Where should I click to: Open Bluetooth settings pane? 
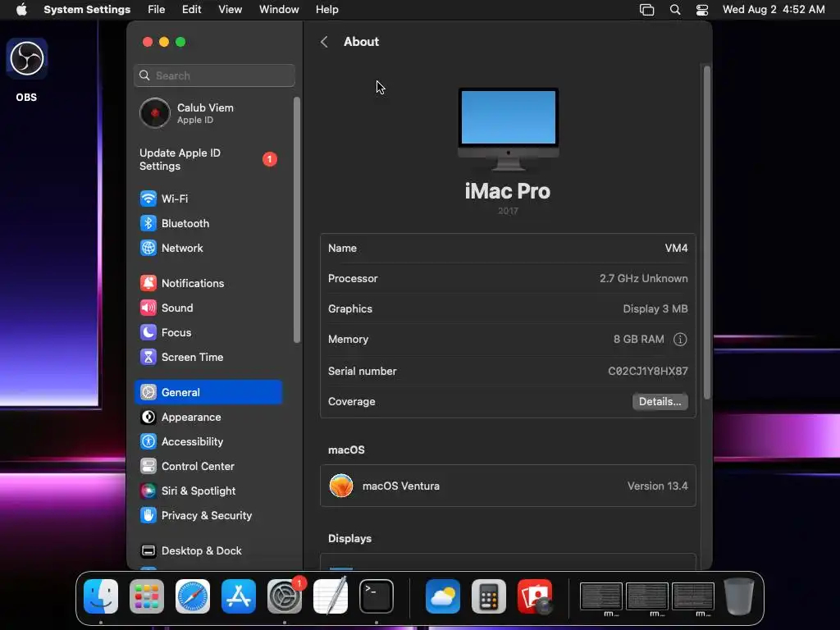point(208,223)
